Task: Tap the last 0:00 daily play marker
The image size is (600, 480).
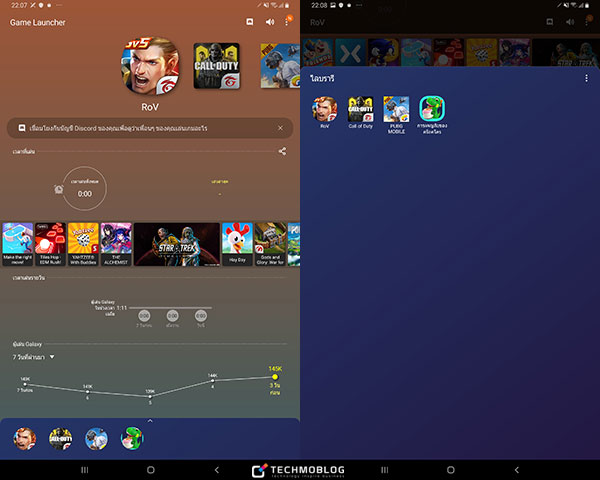Action: pos(201,316)
